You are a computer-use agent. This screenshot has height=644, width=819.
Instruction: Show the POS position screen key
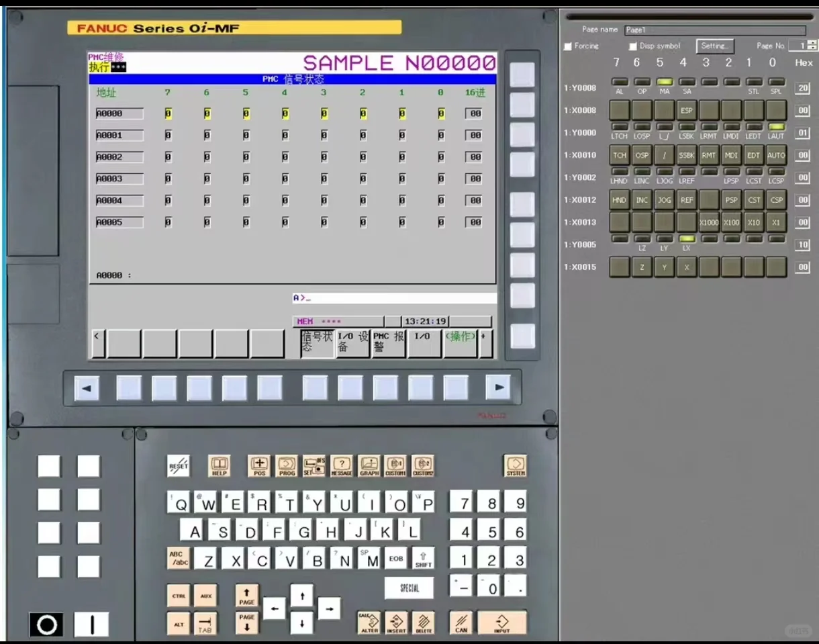(259, 465)
